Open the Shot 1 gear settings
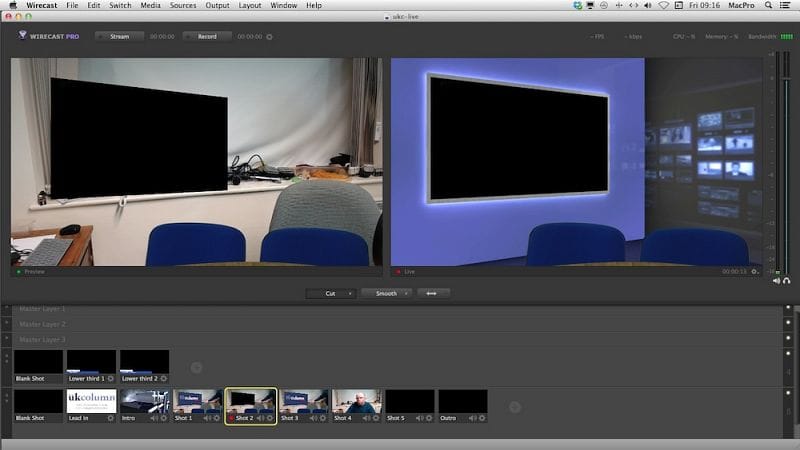This screenshot has width=800, height=450. [x=217, y=418]
